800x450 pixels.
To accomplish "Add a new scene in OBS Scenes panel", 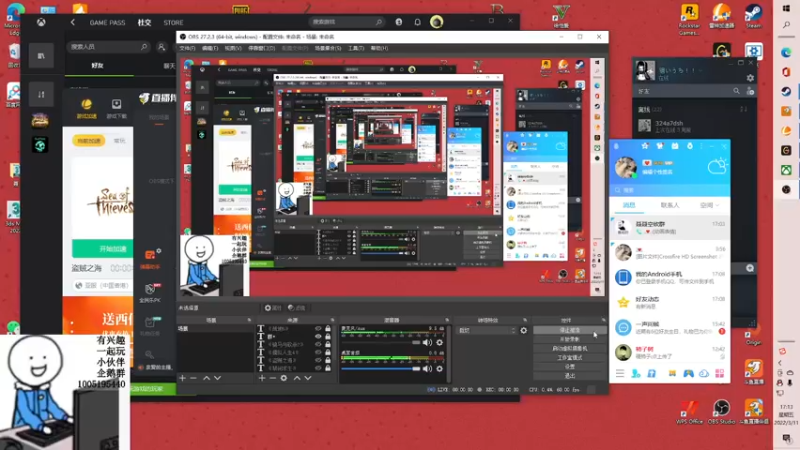I will pos(182,378).
